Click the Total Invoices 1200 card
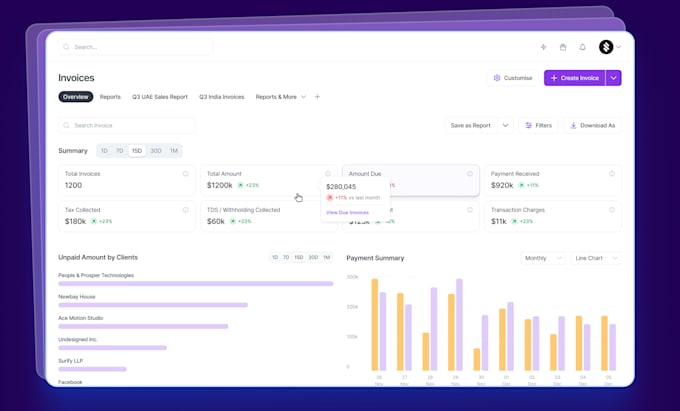The height and width of the screenshot is (411, 680). tap(127, 180)
